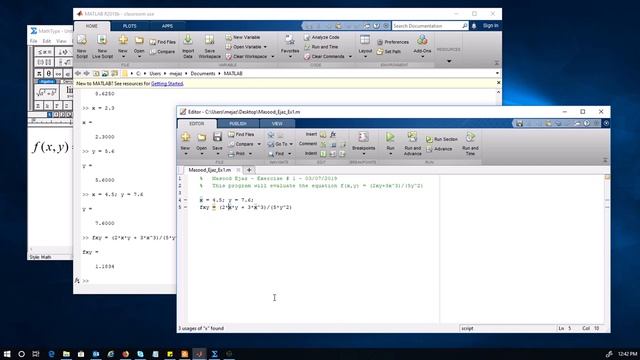This screenshot has width=640, height=360.
Task: Add a new Editor tab with plus button
Action: (249, 170)
